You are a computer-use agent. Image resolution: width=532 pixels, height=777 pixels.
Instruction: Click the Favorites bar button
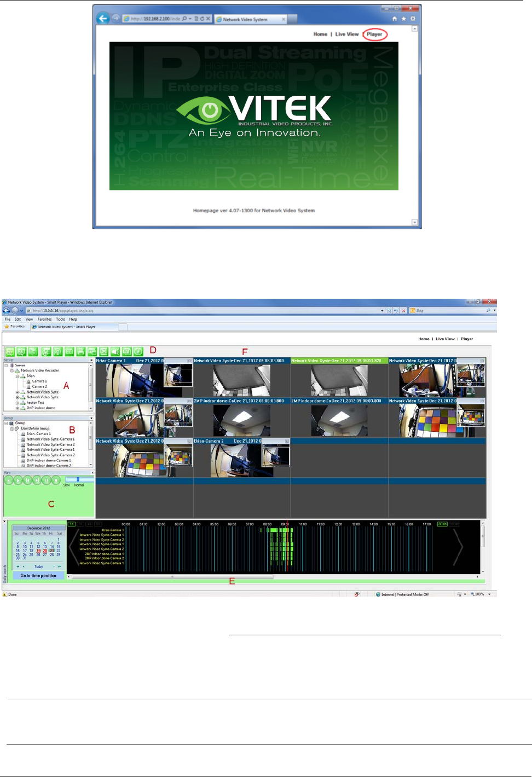pos(15,327)
